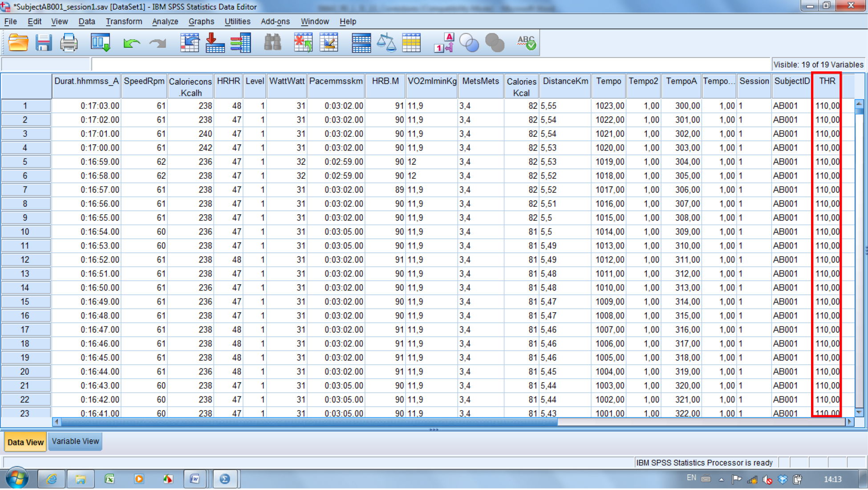Click the Weight Cases scales icon
This screenshot has height=490, width=868.
tap(386, 43)
